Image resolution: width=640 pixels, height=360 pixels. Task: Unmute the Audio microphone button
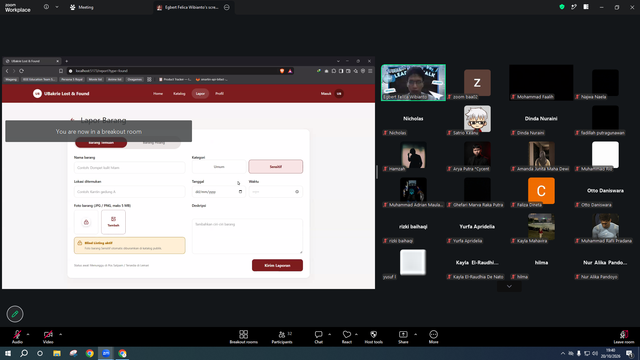[17, 337]
